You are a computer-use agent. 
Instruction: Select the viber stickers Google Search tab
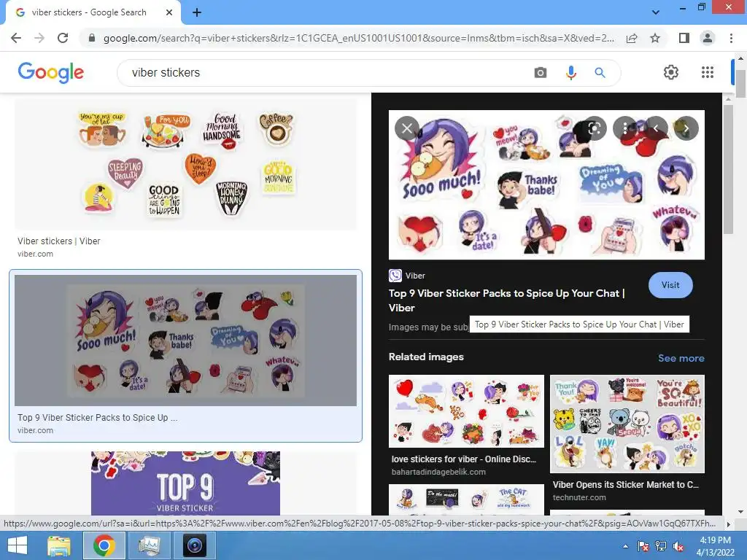pos(90,13)
